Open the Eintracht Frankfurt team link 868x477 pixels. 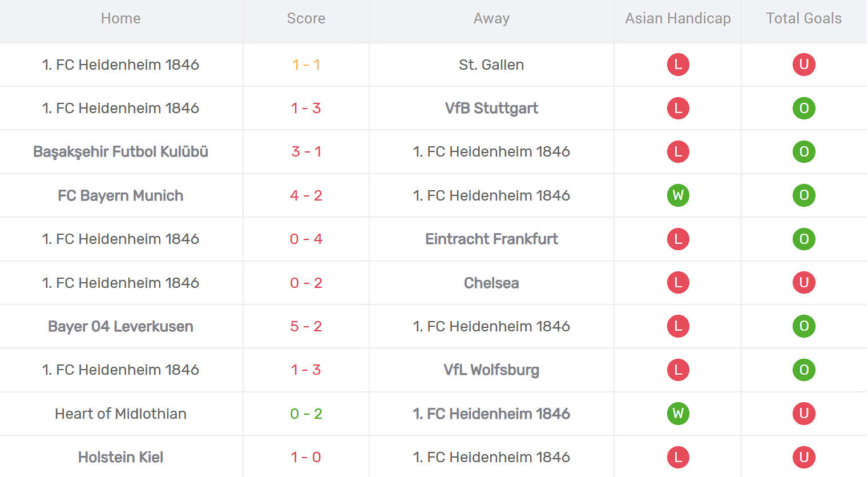(x=491, y=239)
